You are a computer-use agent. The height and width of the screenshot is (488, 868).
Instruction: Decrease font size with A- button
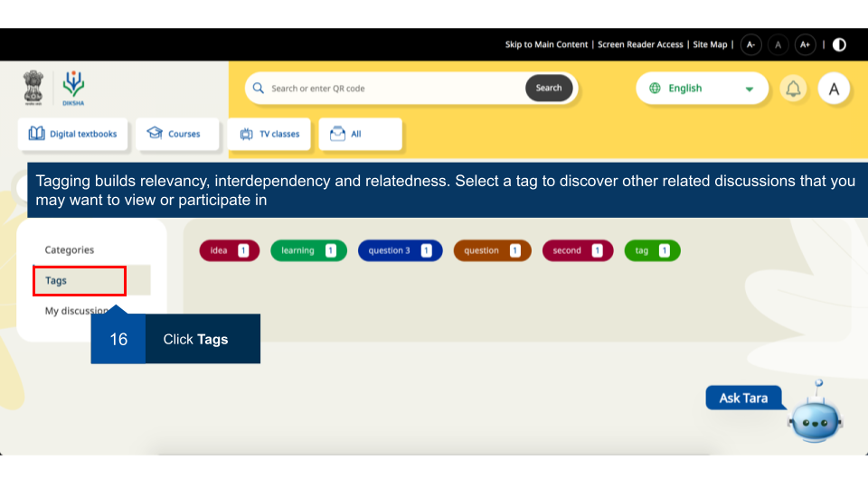pos(750,44)
